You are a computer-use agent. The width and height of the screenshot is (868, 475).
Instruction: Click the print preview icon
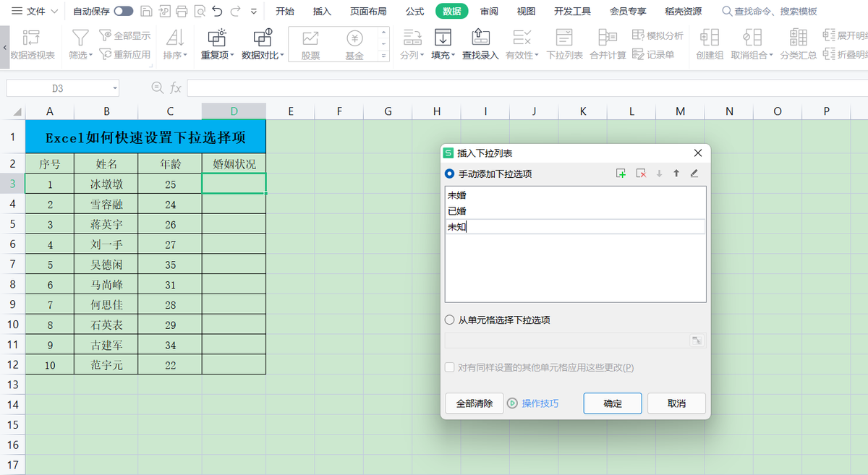tap(199, 12)
